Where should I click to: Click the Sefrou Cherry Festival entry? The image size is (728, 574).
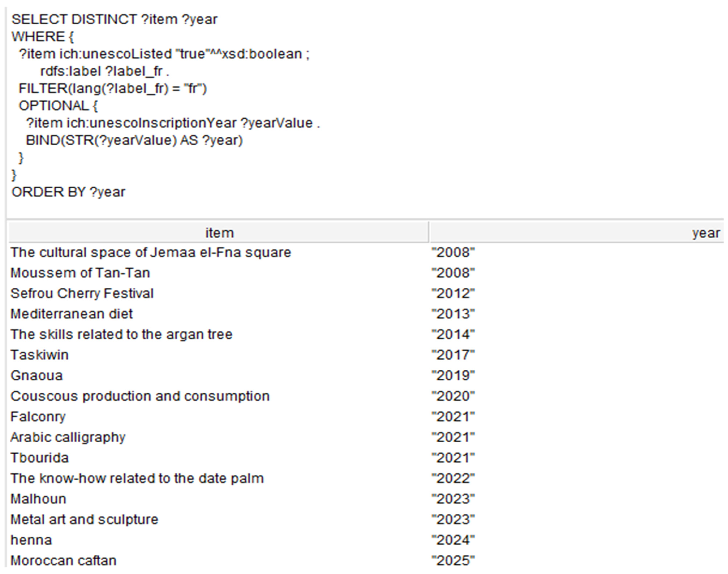click(x=82, y=293)
